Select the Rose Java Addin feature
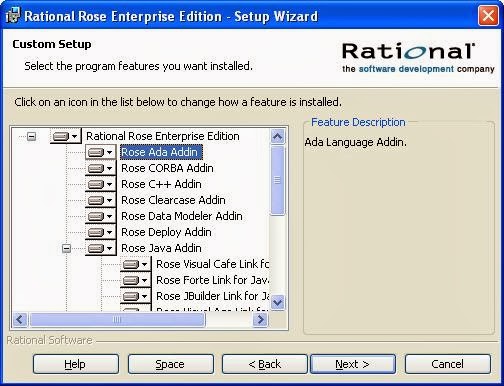Viewport: 504px width, 386px height. 161,248
